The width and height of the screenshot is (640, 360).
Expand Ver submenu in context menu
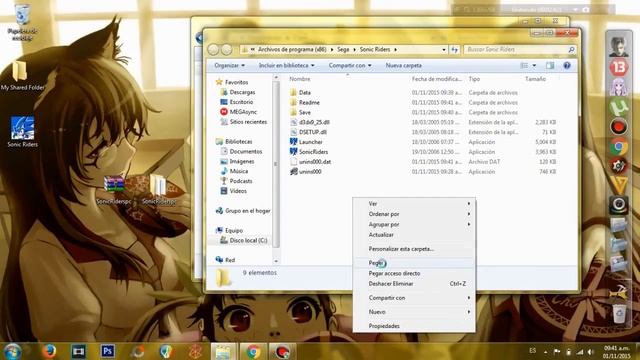tap(414, 203)
